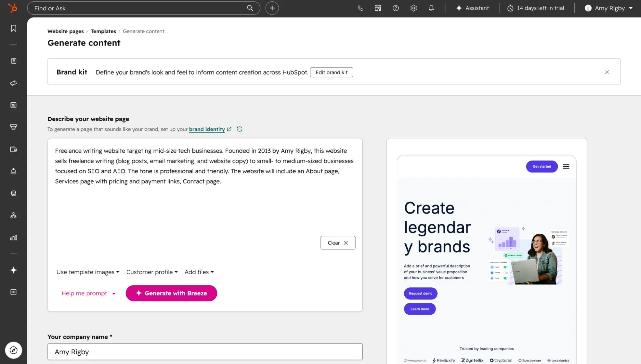This screenshot has height=364, width=641.
Task: Expand the Customer profile dropdown
Action: (x=152, y=272)
